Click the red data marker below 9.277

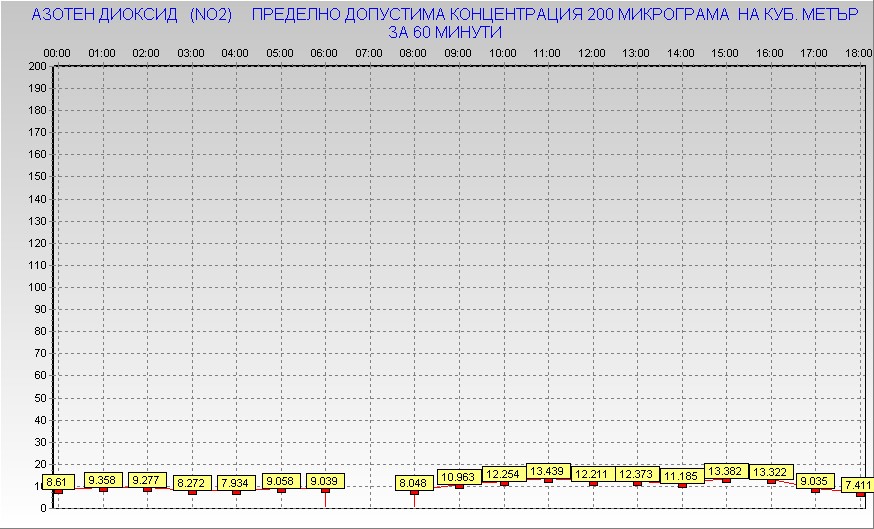click(148, 489)
